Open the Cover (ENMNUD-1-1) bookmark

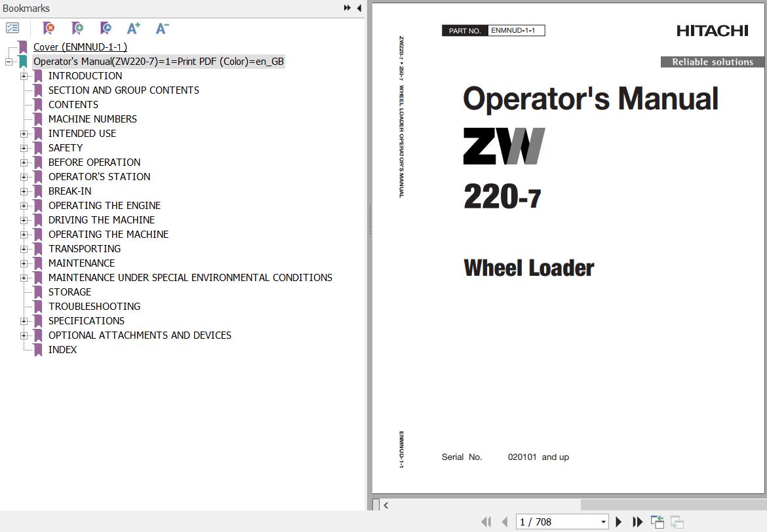point(80,47)
